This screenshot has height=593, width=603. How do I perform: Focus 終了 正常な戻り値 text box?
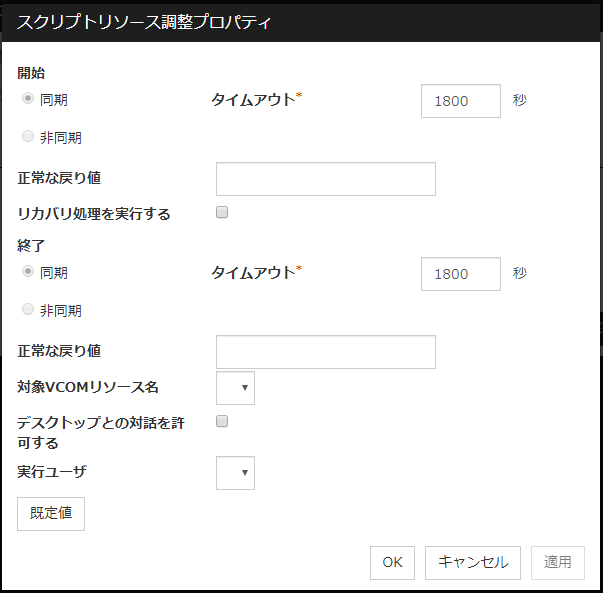tap(326, 352)
